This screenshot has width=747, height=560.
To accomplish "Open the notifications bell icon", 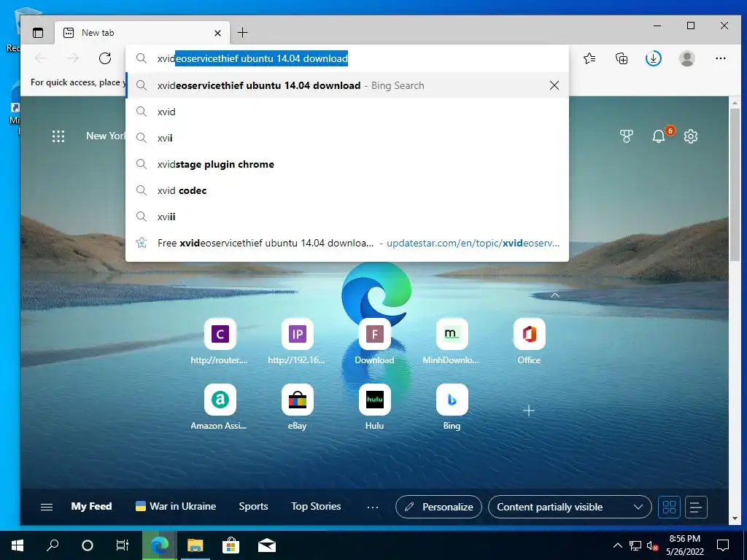I will [659, 136].
